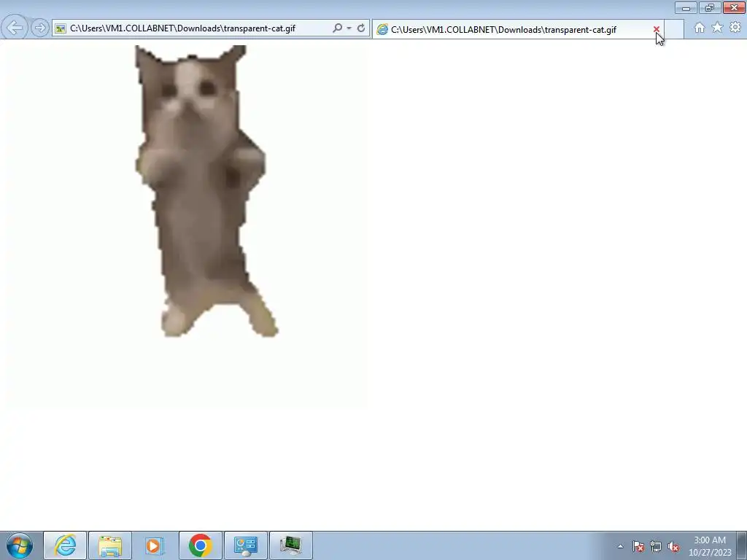Click the muted volume speaker icon
Screen dimensions: 747x560
point(673,546)
